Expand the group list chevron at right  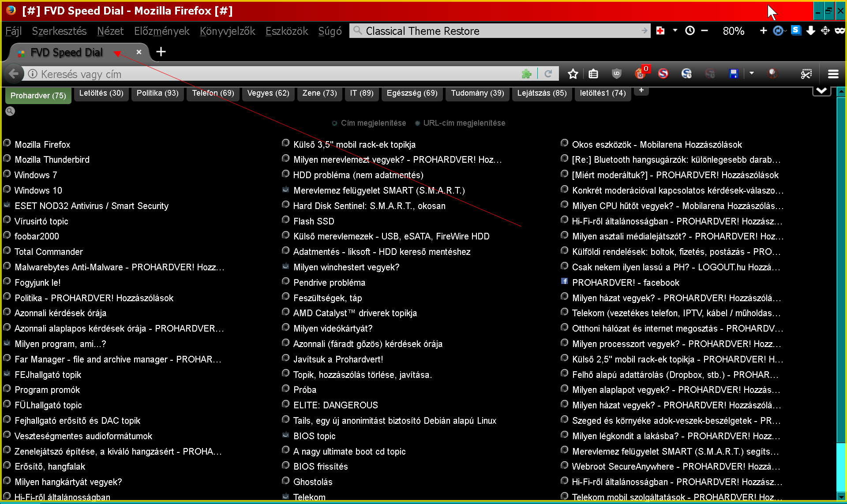point(821,90)
